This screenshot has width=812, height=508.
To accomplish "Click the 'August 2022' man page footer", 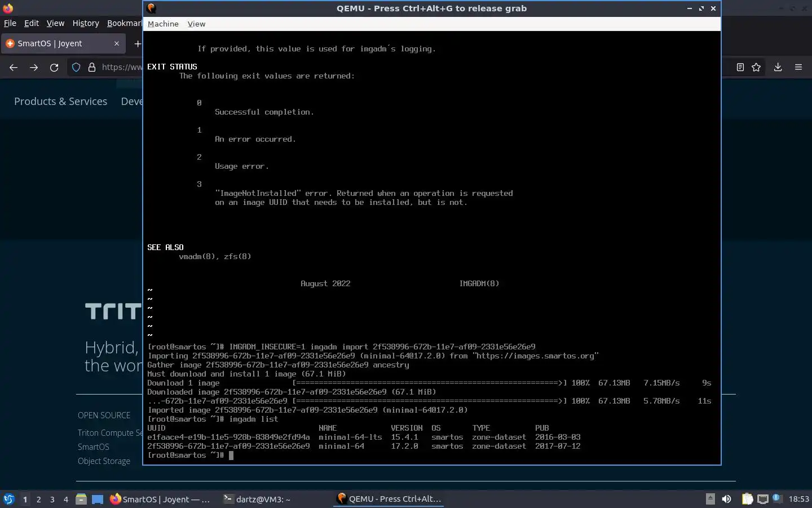I will pyautogui.click(x=325, y=283).
